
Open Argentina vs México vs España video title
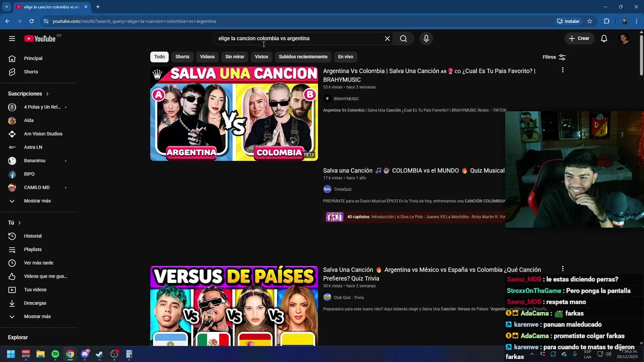pos(432,274)
